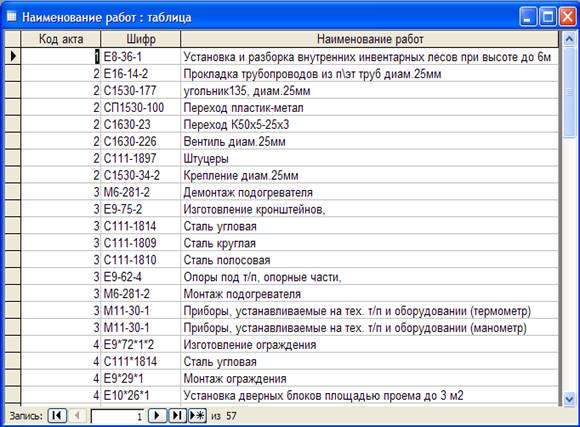Viewport: 580px width, 427px height.
Task: Click next record arrow button
Action: [157, 415]
